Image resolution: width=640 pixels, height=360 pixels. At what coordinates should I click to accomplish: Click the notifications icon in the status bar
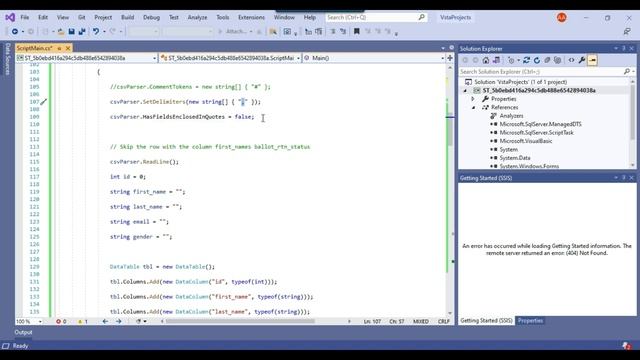(x=627, y=346)
